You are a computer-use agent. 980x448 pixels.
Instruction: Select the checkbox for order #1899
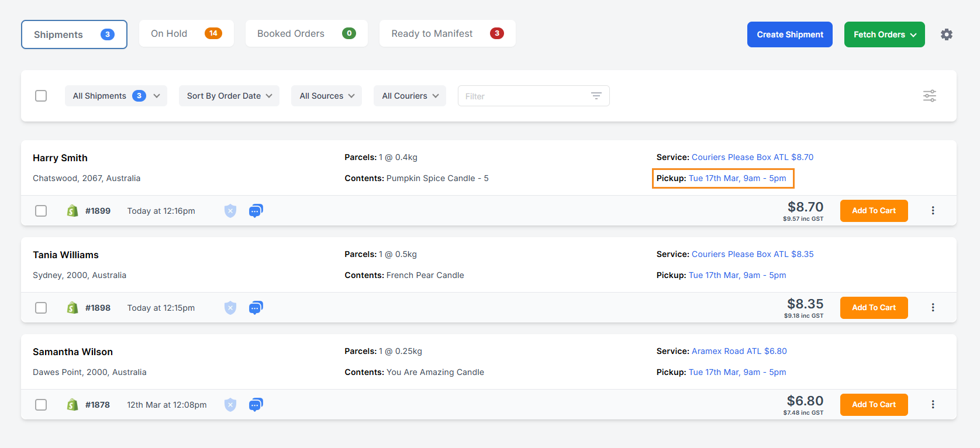click(x=41, y=211)
